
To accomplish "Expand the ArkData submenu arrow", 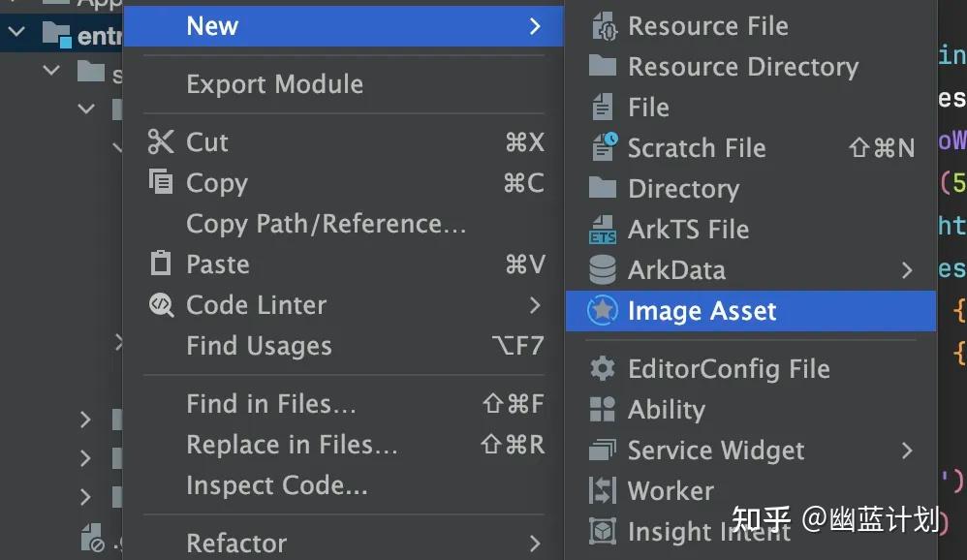I will point(907,270).
